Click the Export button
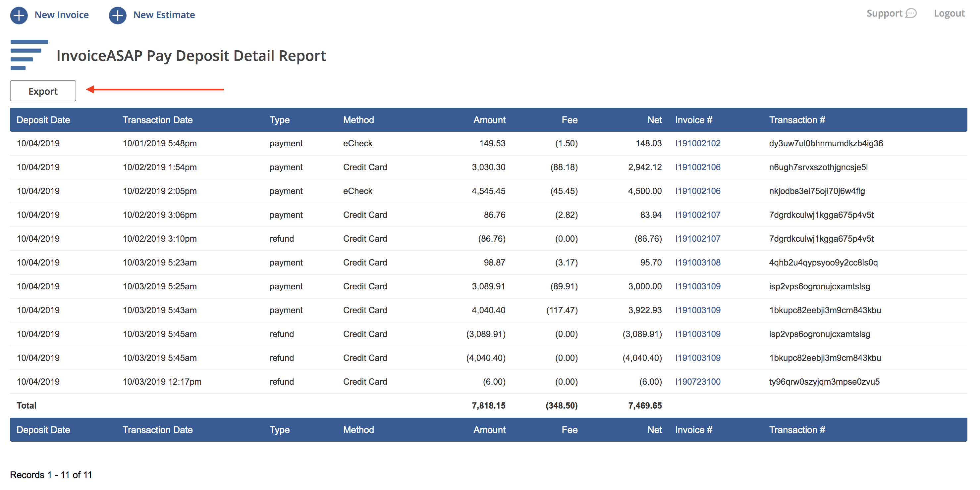The image size is (980, 490). point(43,91)
